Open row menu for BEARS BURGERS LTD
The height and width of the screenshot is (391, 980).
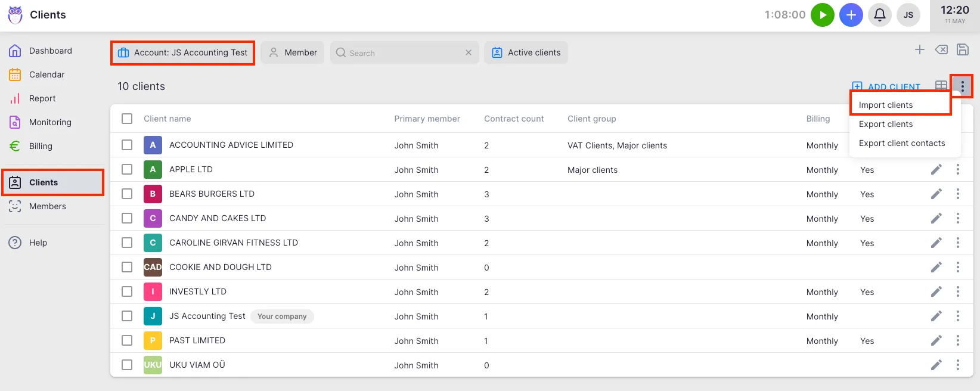pyautogui.click(x=958, y=194)
